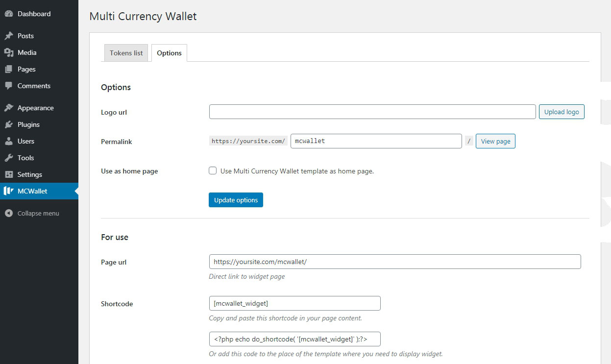Click the Posts pushpin icon
The width and height of the screenshot is (611, 364).
[9, 36]
